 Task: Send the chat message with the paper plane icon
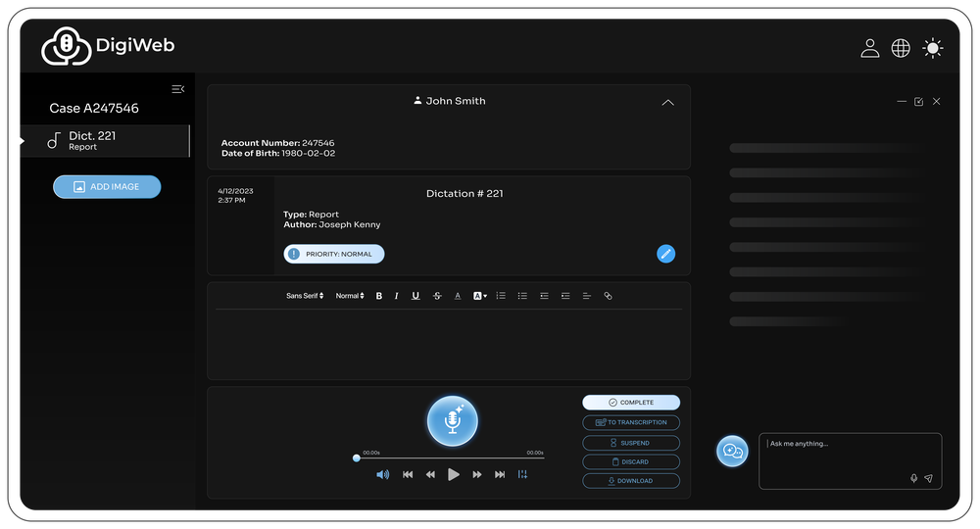[929, 478]
